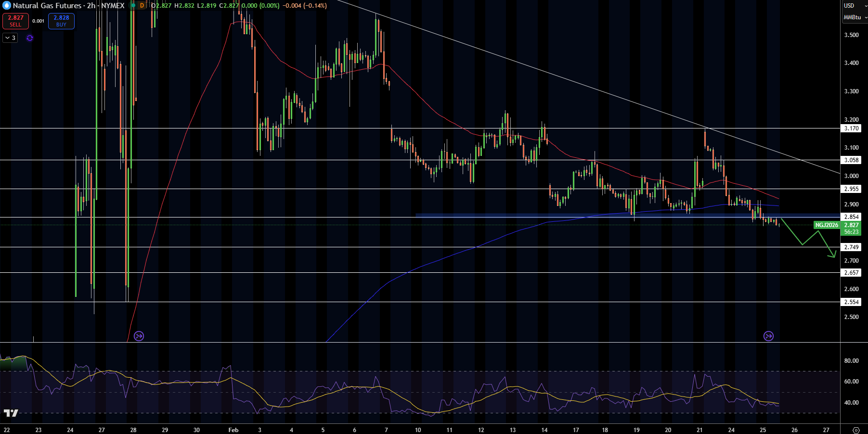The image size is (868, 434).
Task: Click the Natural Gas blue droplet symbol icon
Action: pyautogui.click(x=7, y=5)
